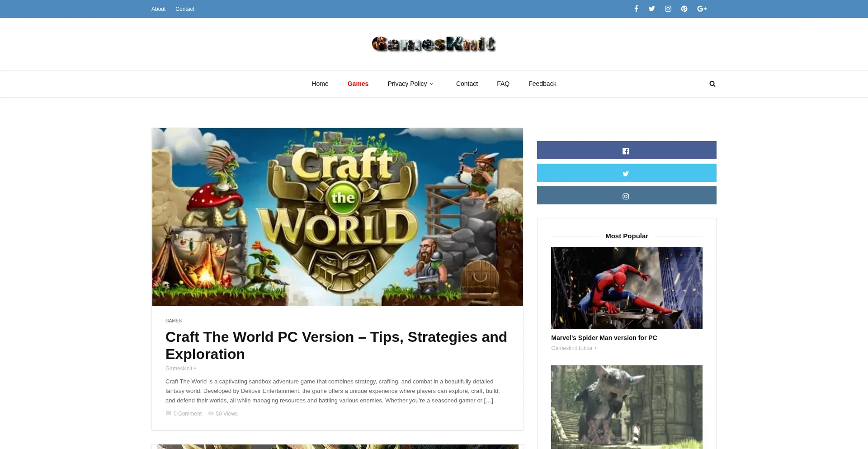
Task: Open Marvel's Spider Man version for PC
Action: [x=604, y=338]
